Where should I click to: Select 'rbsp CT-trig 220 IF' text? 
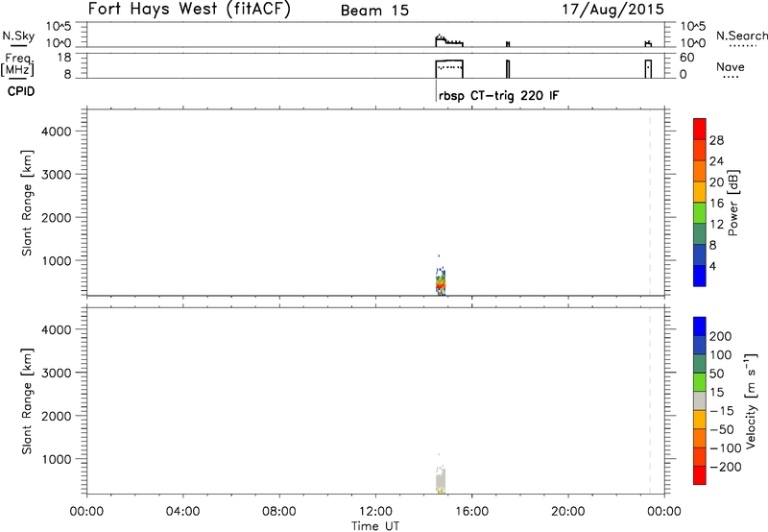pyautogui.click(x=498, y=95)
